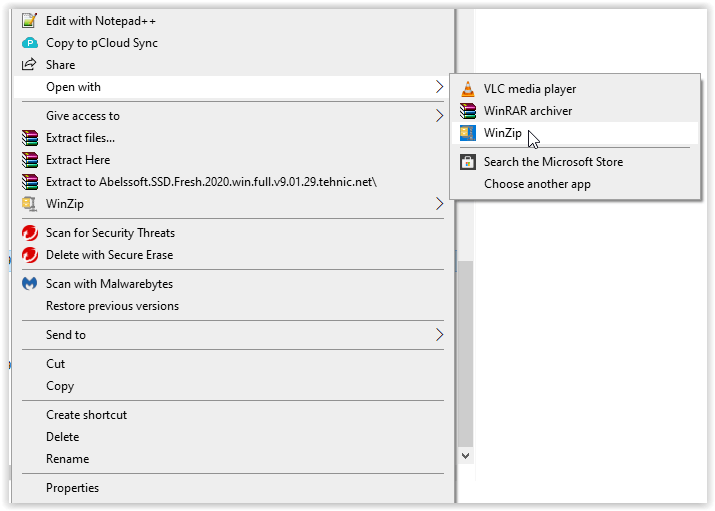Choose Rename from the context menu
The width and height of the screenshot is (715, 511).
click(x=230, y=459)
